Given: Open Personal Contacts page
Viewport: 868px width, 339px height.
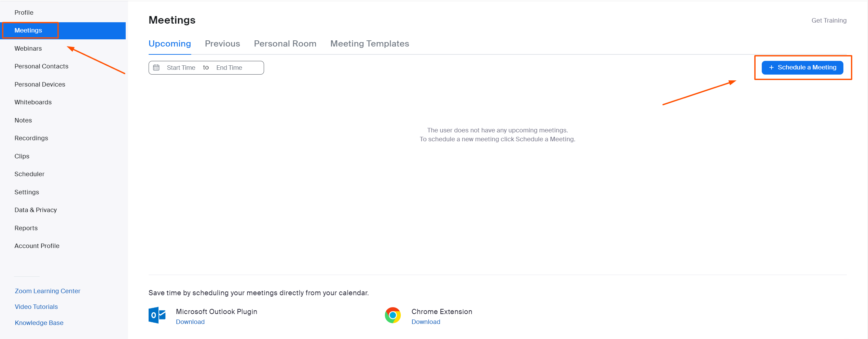Looking at the screenshot, I should pos(41,66).
